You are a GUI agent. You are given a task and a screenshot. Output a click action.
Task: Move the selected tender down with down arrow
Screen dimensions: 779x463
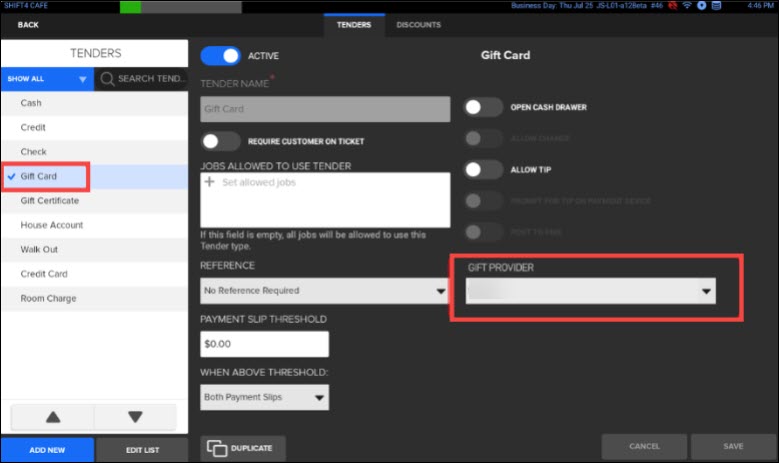(x=135, y=417)
